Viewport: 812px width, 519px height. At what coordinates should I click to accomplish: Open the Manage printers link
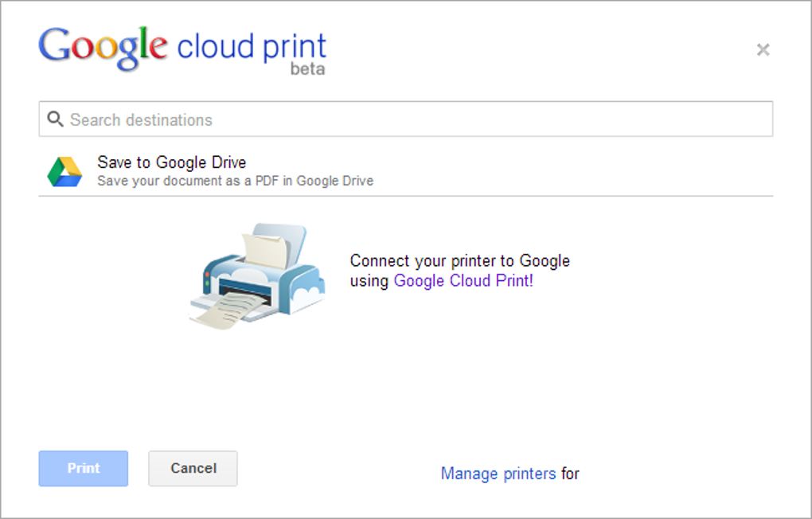click(498, 474)
